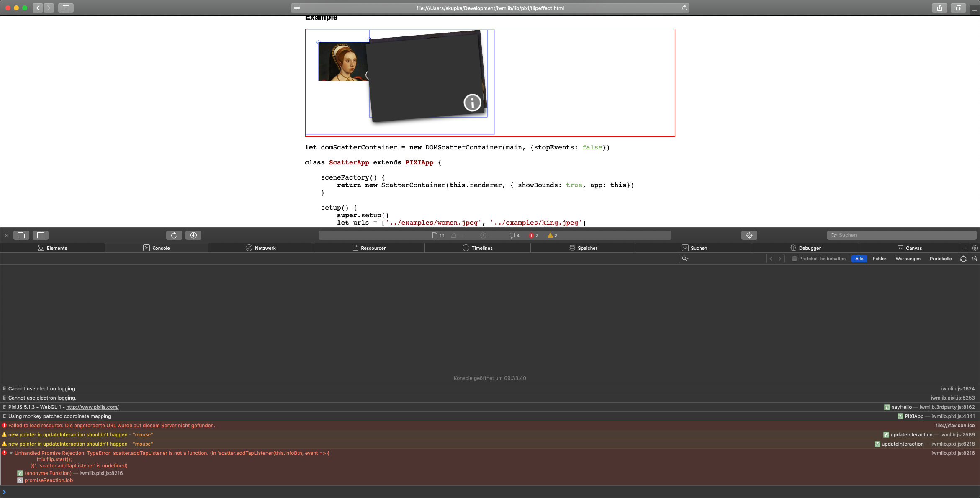Click the red error count in the dashboard
Viewport: 980px width, 498px height.
[x=534, y=236]
